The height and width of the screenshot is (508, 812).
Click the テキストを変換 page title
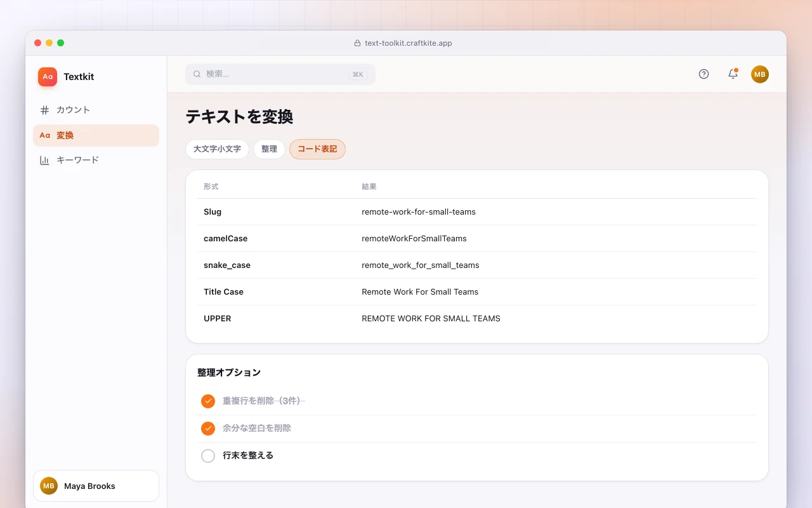click(239, 117)
